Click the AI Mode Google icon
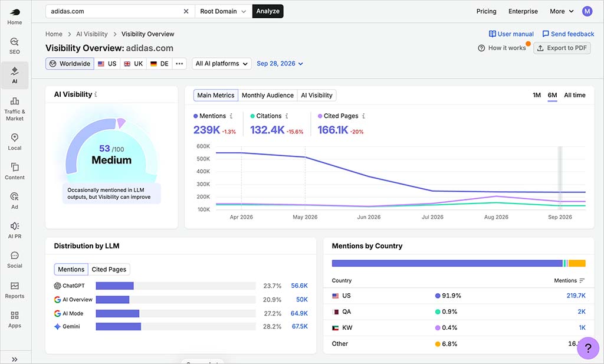 (57, 313)
